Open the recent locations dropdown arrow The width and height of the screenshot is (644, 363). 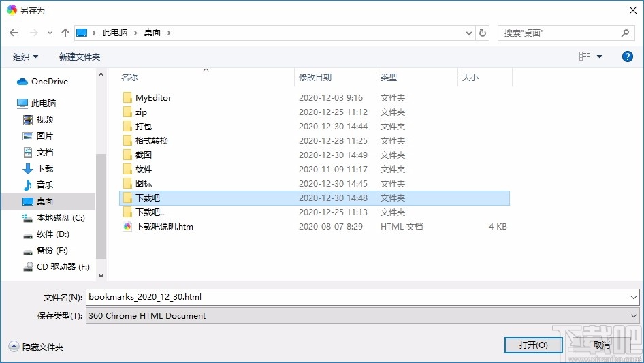[x=50, y=33]
